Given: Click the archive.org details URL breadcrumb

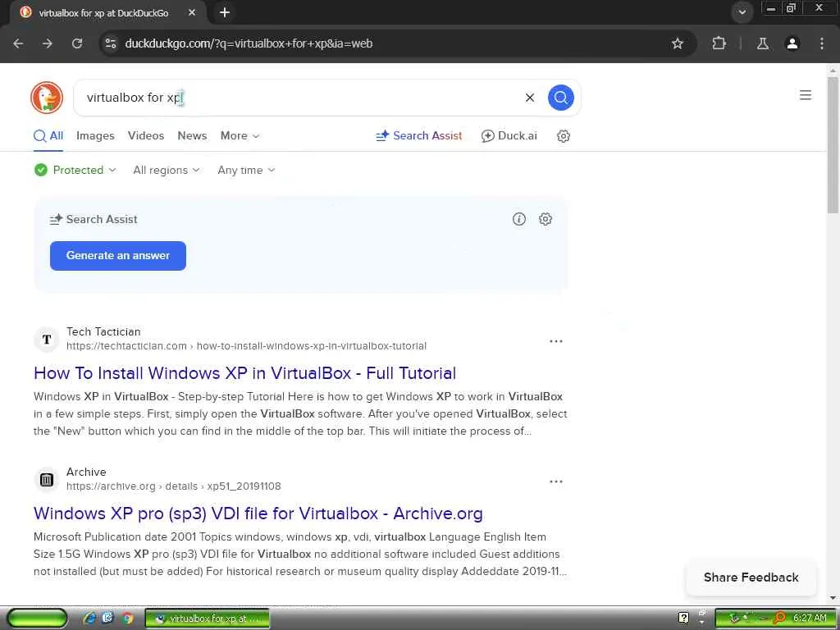Looking at the screenshot, I should tap(174, 486).
